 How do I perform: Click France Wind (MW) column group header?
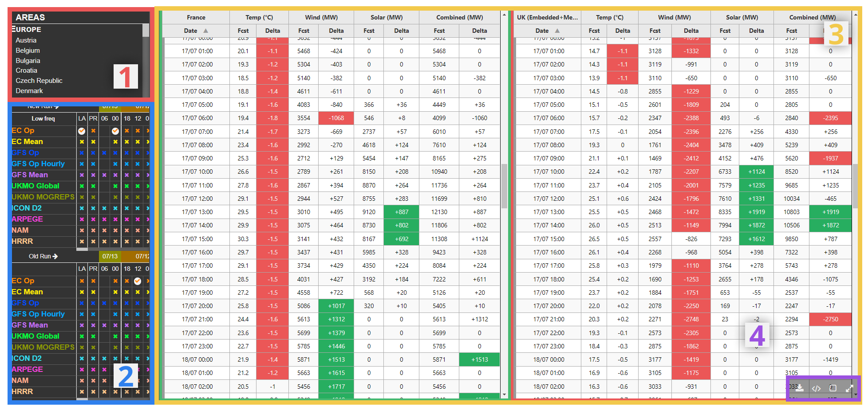[x=321, y=17]
